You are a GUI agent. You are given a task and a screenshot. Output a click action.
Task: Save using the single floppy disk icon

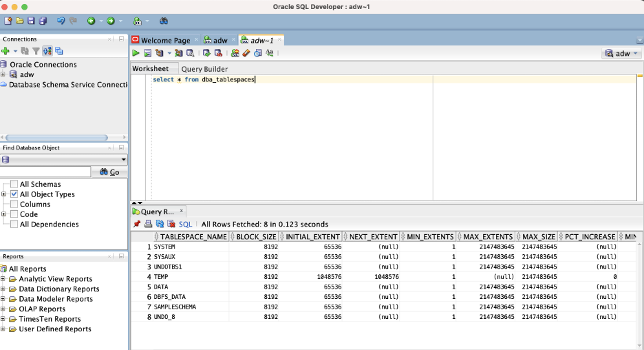click(x=31, y=21)
